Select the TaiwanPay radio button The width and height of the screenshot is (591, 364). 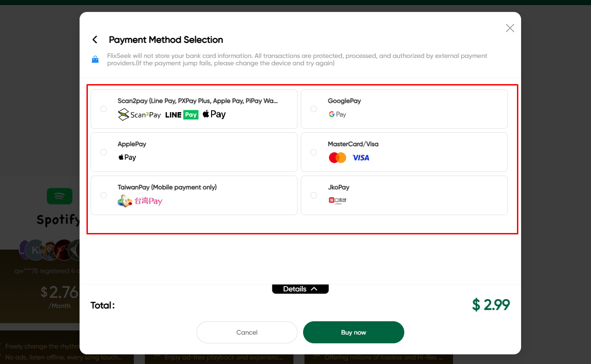[103, 195]
